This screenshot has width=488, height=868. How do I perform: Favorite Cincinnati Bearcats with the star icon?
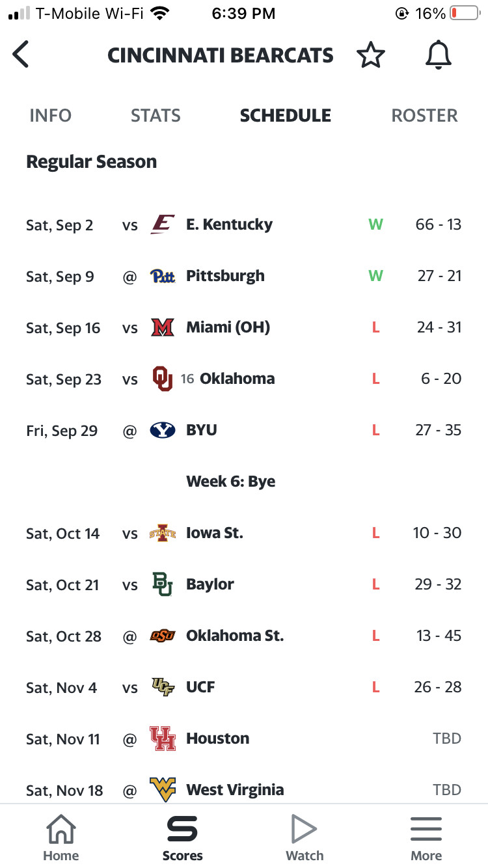pos(371,55)
